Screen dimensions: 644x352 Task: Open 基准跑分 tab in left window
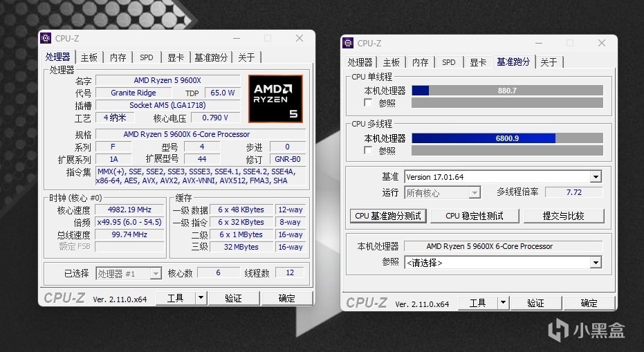211,57
